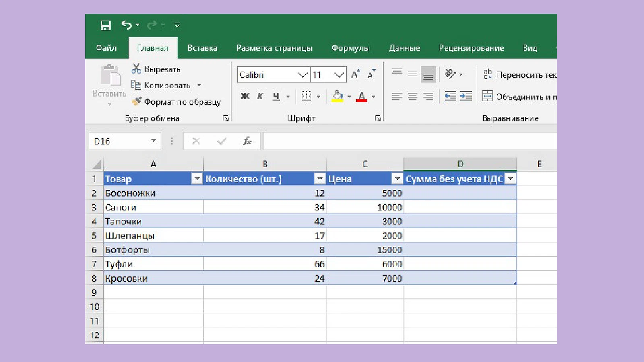This screenshot has width=644, height=362.
Task: Open the Файл menu
Action: 106,48
